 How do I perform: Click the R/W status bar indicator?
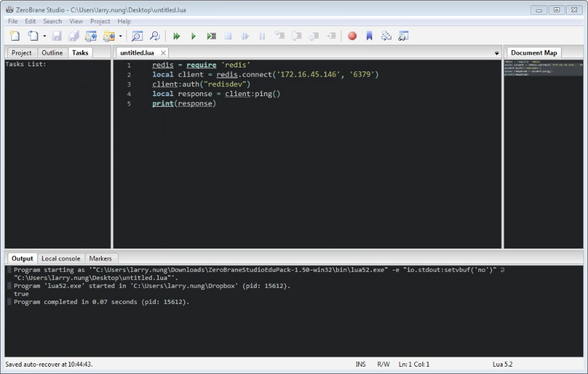click(x=384, y=364)
